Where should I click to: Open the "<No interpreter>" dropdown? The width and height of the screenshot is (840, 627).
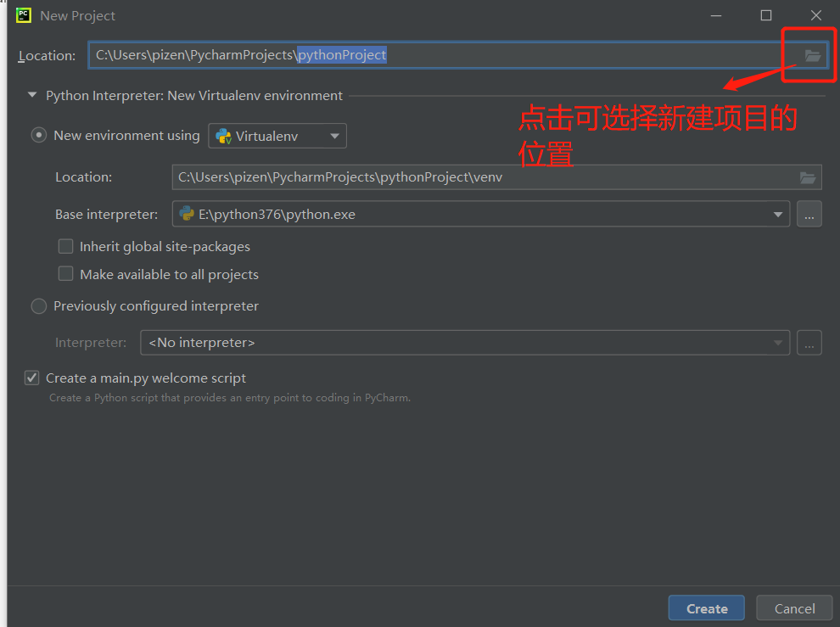(778, 342)
